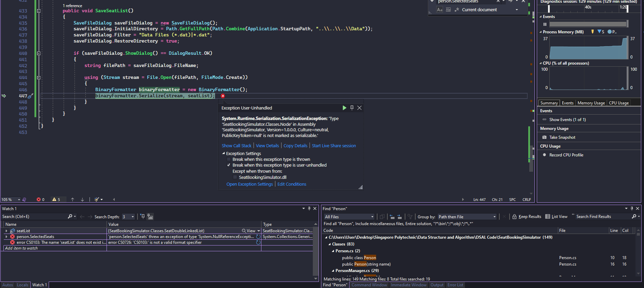
Task: Click the Keep Results lock icon
Action: (515, 217)
